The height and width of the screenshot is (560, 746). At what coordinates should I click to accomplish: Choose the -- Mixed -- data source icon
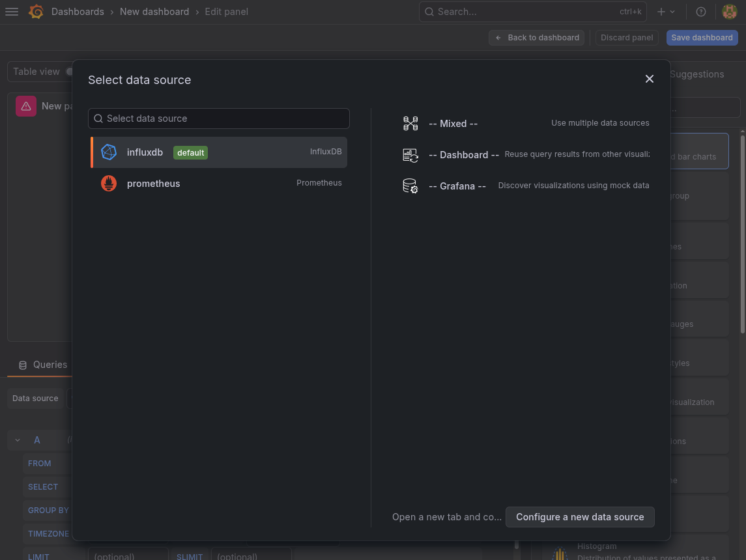coord(410,123)
